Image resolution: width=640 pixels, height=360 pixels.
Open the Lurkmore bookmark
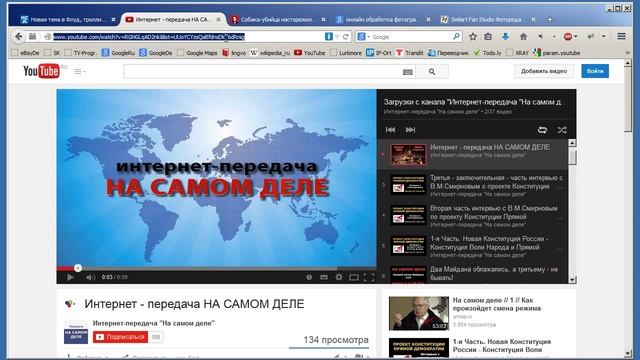(346, 53)
